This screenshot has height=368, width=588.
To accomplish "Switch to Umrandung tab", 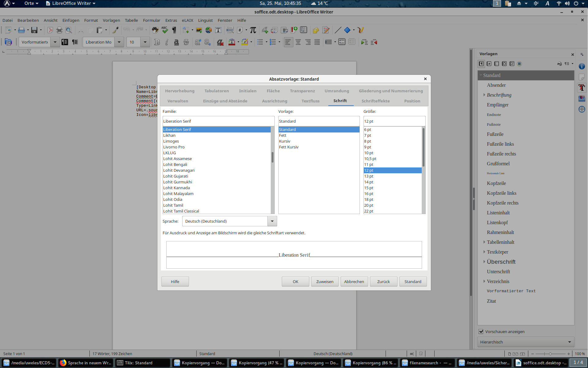I will coord(337,91).
